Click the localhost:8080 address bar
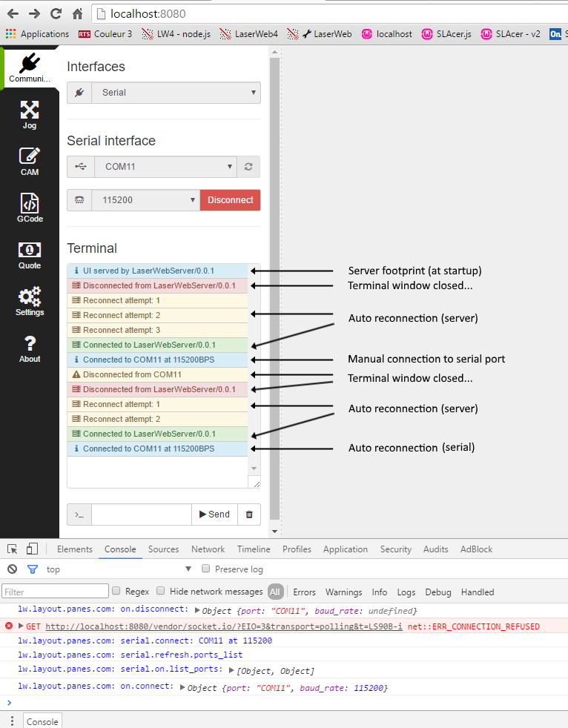Viewport: 568px width, 728px height. [330, 14]
